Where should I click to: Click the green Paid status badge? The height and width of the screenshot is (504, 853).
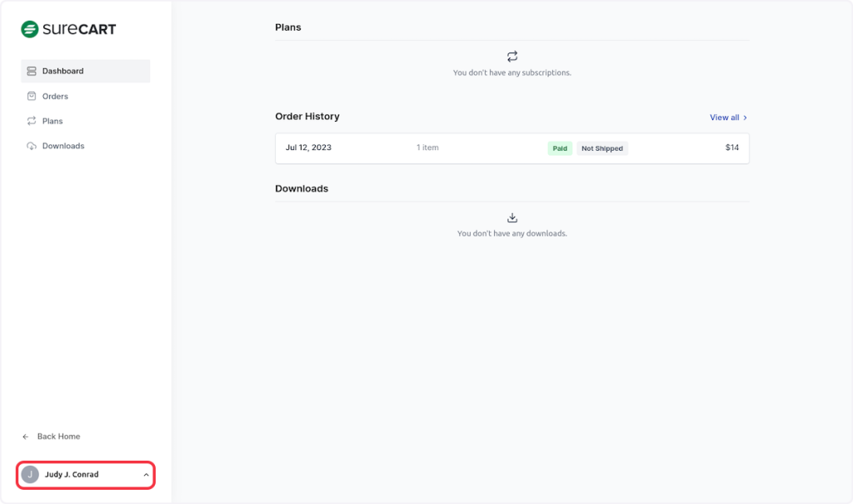(560, 148)
